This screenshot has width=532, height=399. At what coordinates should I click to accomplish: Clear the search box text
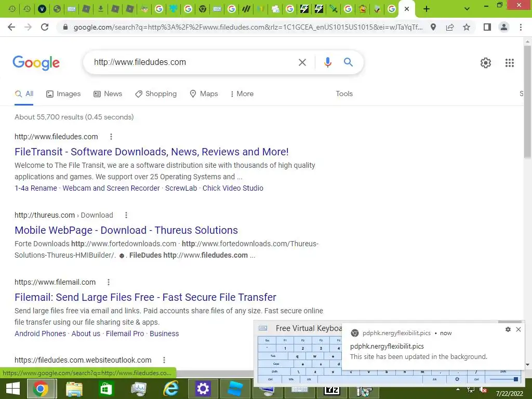pyautogui.click(x=302, y=62)
